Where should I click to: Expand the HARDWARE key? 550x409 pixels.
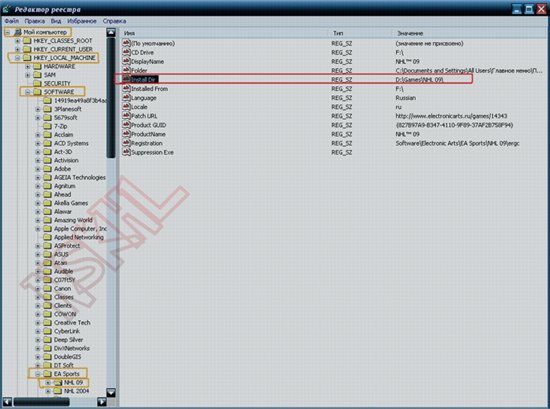coord(28,66)
